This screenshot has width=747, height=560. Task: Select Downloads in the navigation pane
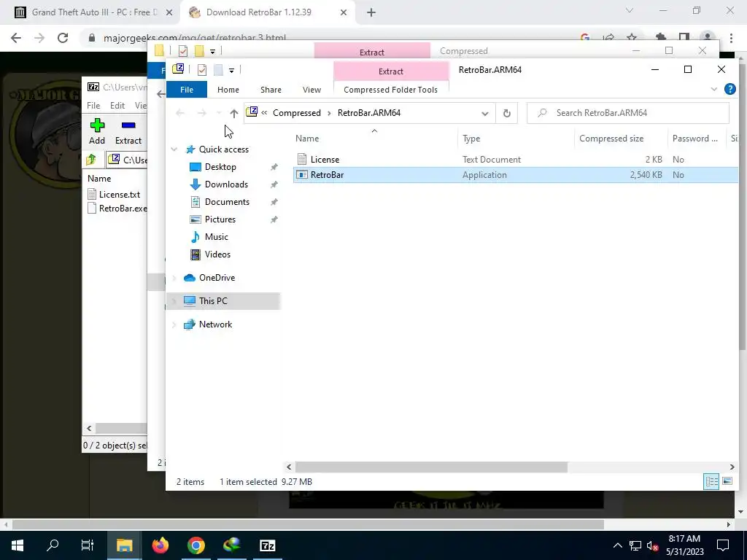point(226,184)
